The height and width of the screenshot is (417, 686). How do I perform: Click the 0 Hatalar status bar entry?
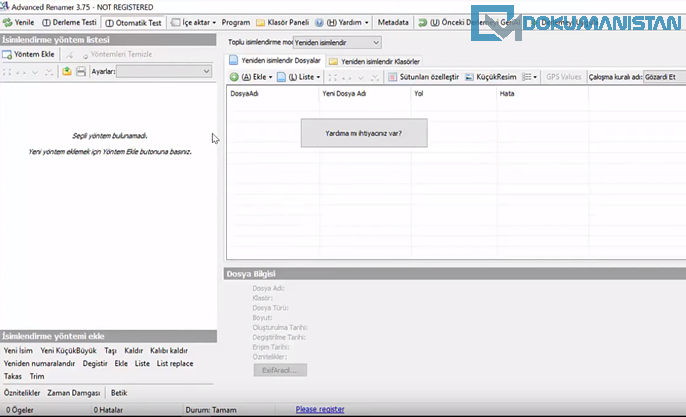point(108,410)
